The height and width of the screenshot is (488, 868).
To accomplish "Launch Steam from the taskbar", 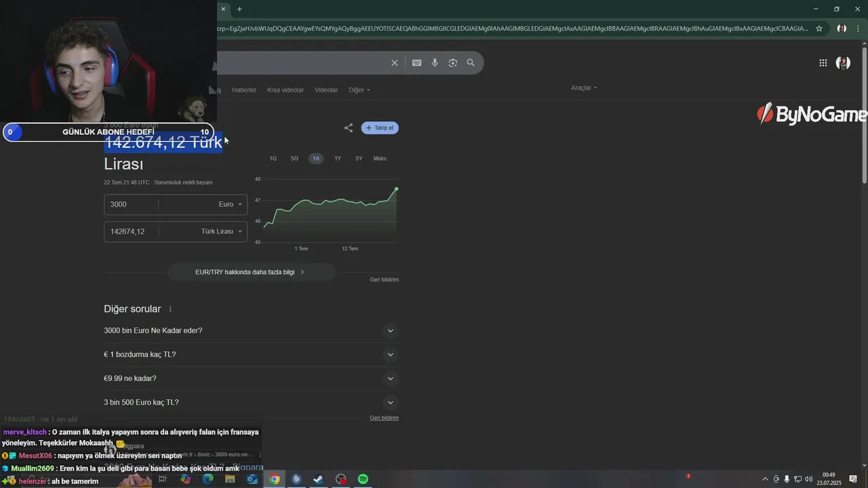I will (x=318, y=479).
